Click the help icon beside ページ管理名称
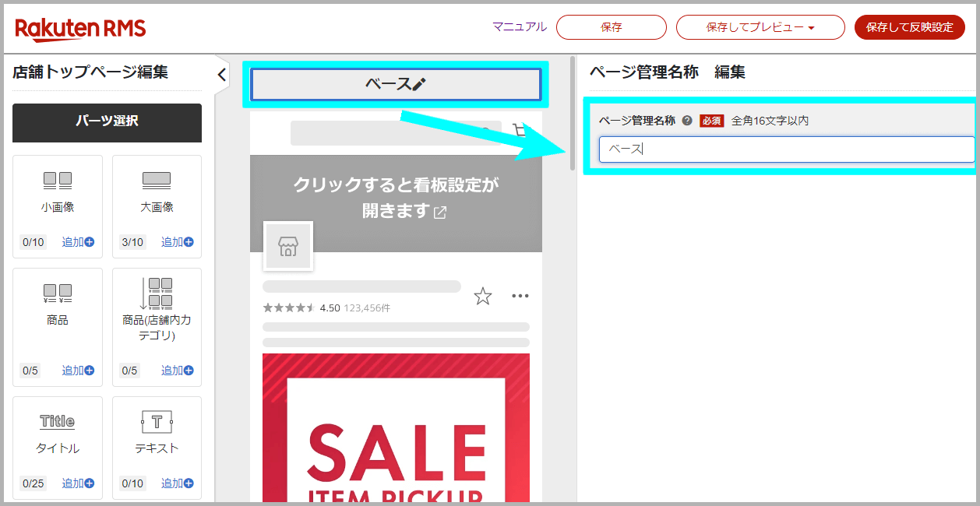980x506 pixels. (x=687, y=121)
